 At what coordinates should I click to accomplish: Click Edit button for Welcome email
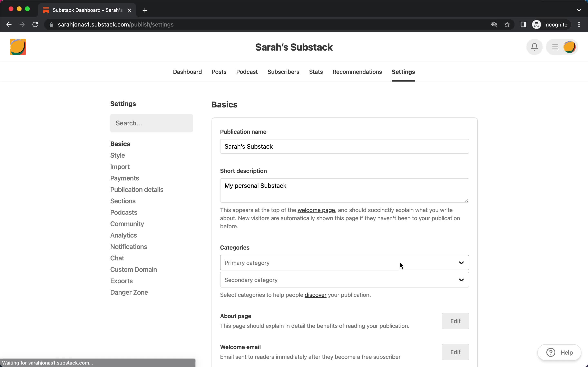[x=455, y=352]
